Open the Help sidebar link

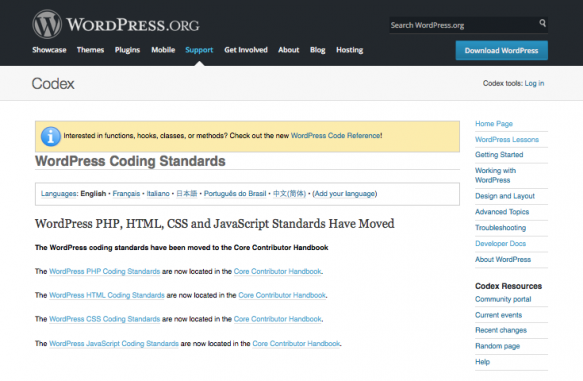pyautogui.click(x=482, y=362)
